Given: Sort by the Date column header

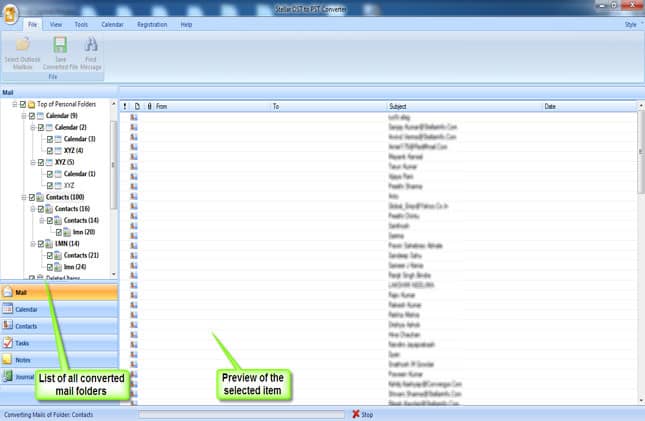Looking at the screenshot, I should point(589,106).
